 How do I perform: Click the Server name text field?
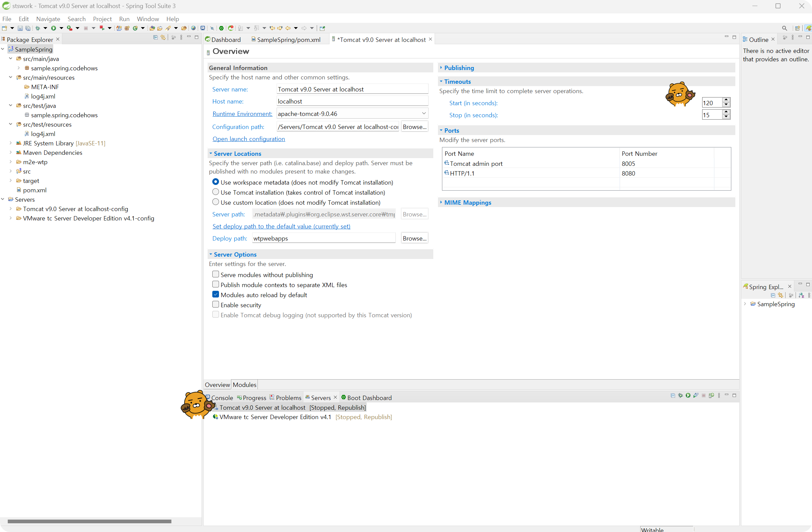[352, 89]
